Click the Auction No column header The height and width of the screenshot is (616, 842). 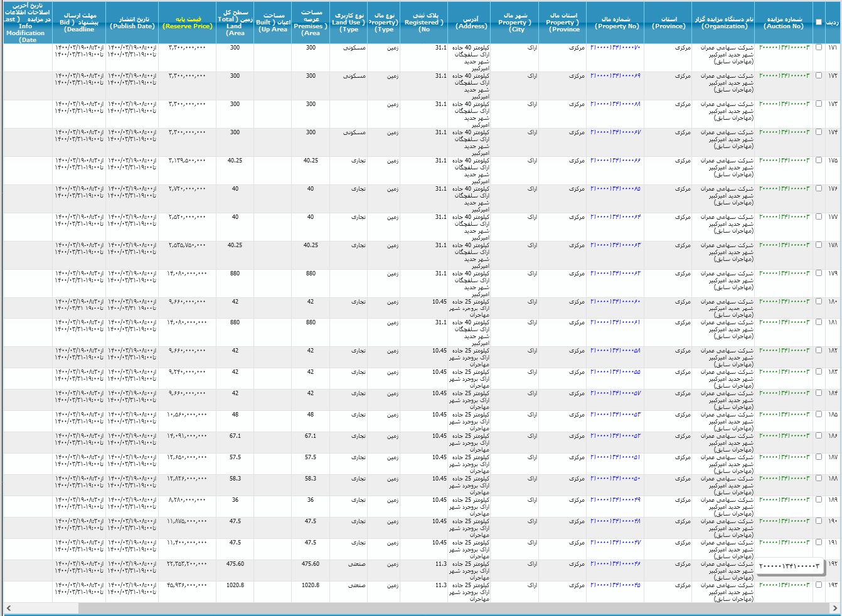point(784,23)
